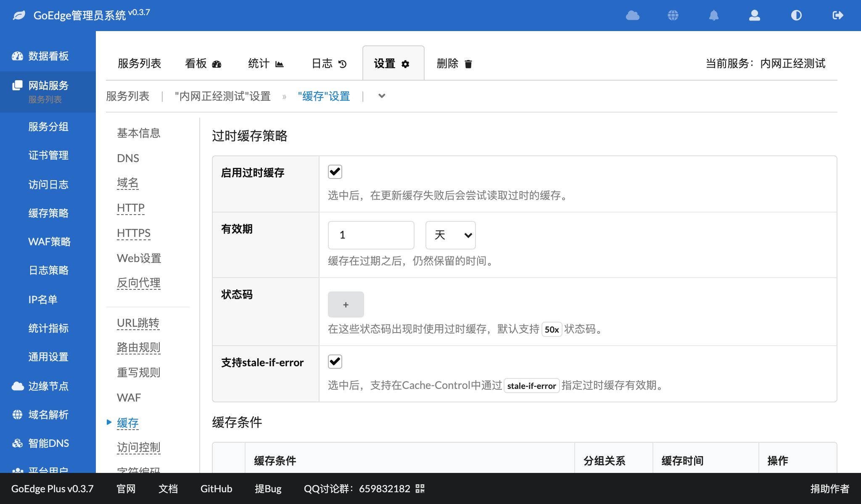The width and height of the screenshot is (861, 504).
Task: Open 通用设置 in the sidebar
Action: pyautogui.click(x=48, y=357)
